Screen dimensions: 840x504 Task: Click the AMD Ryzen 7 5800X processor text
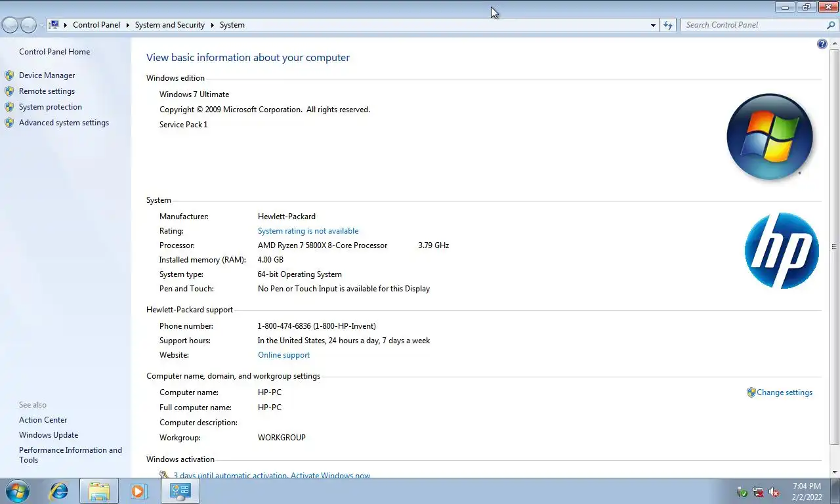[x=322, y=245]
